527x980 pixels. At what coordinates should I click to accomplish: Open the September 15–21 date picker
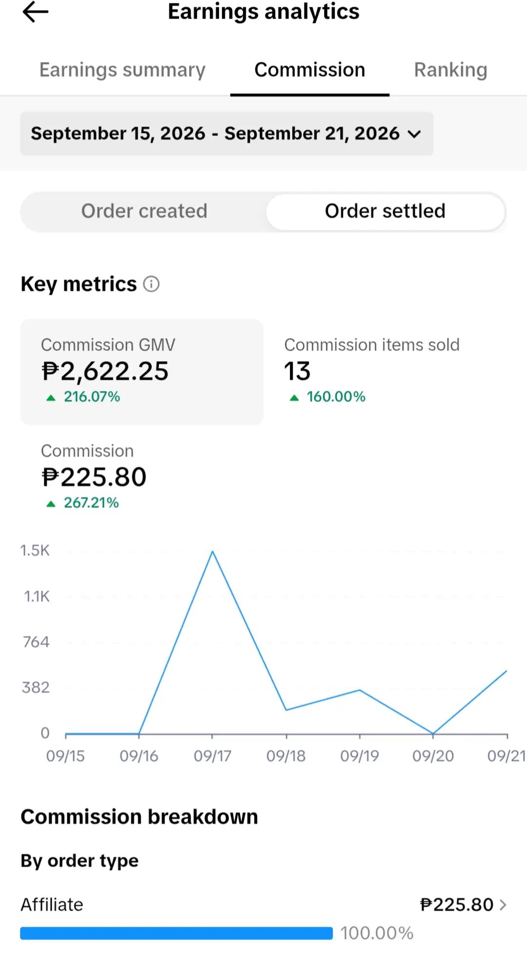coord(226,134)
